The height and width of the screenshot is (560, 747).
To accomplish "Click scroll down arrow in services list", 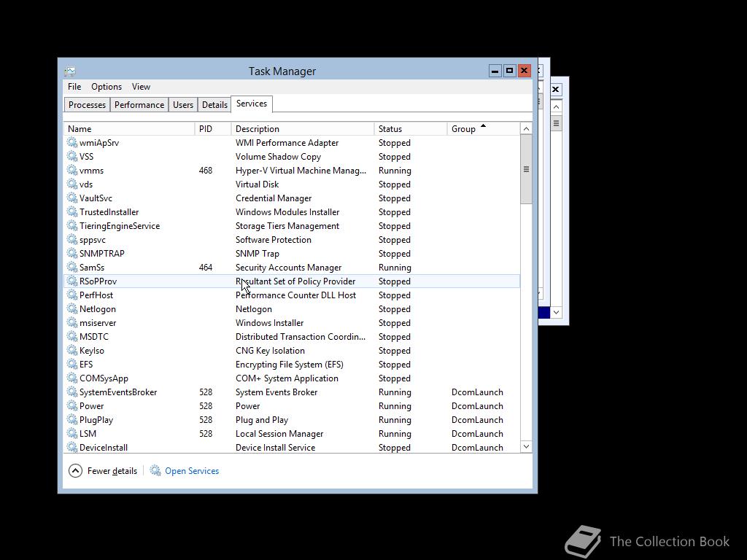I will pos(526,447).
